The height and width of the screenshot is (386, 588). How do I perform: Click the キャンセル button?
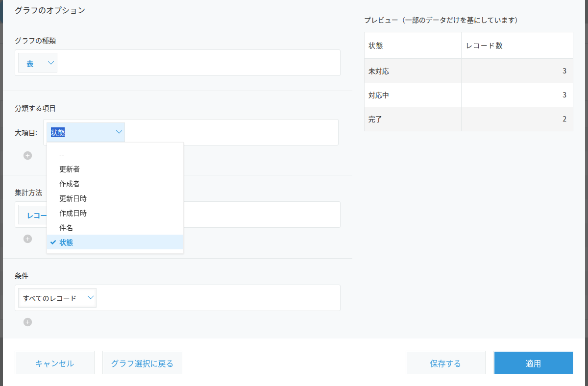54,363
